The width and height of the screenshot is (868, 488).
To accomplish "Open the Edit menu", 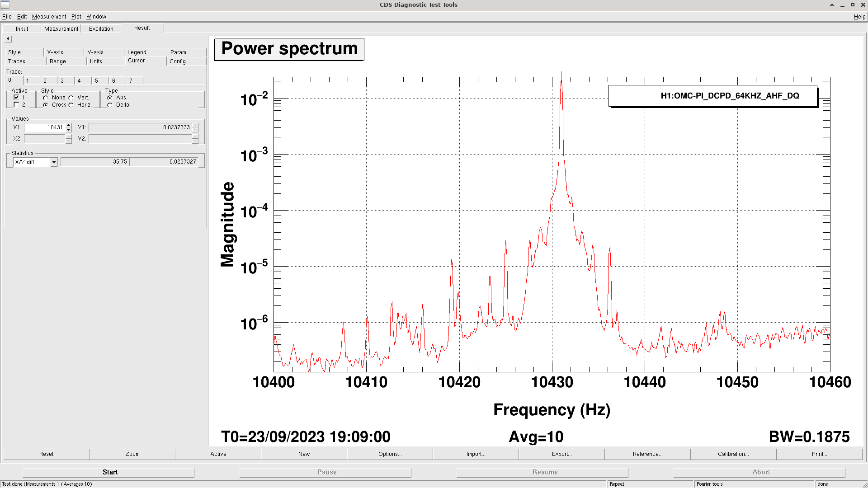I will [x=22, y=17].
